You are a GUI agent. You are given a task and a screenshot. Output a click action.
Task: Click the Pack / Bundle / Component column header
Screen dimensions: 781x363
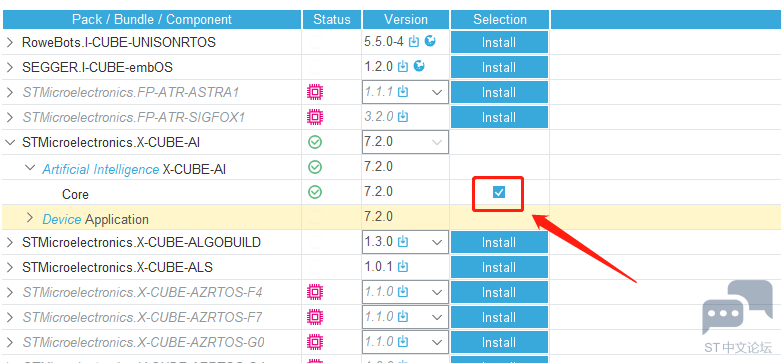(151, 19)
